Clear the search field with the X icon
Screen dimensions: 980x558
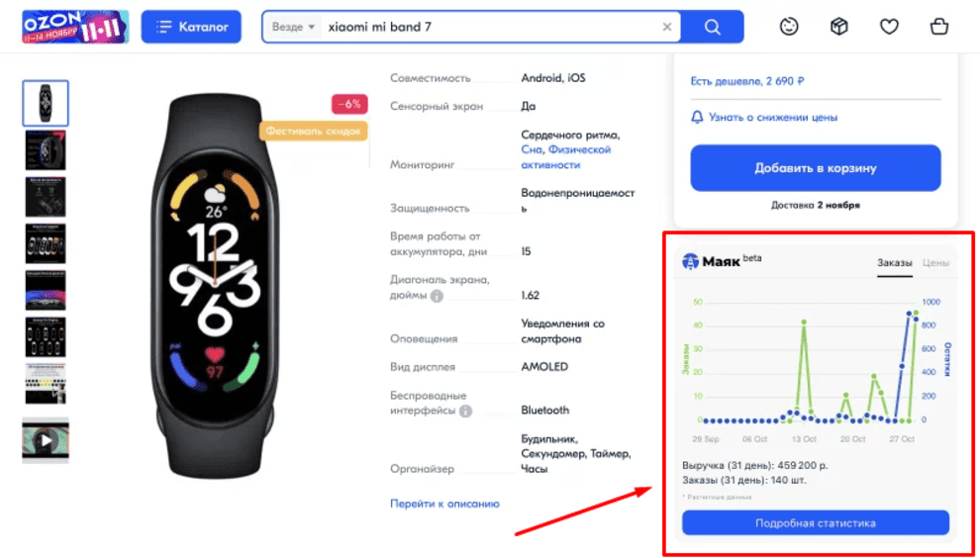(x=667, y=27)
